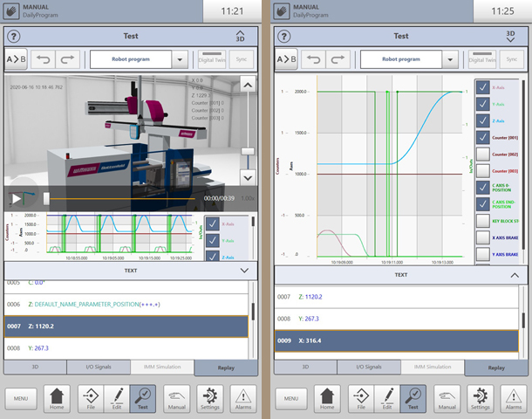532x419 pixels.
Task: Click the 3D view zoom slider handle
Action: click(248, 151)
